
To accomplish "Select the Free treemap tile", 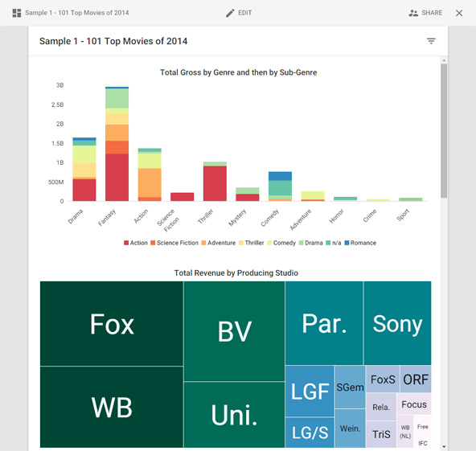I will point(423,427).
